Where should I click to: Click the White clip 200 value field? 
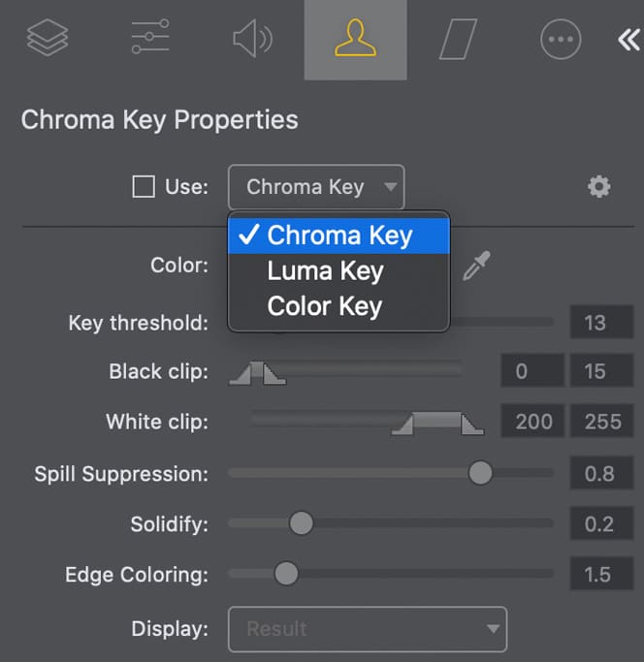pos(533,423)
